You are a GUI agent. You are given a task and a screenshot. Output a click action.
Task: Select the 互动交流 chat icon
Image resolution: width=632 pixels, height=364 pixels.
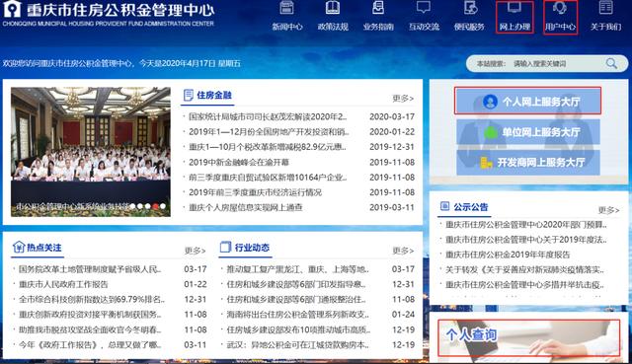424,8
